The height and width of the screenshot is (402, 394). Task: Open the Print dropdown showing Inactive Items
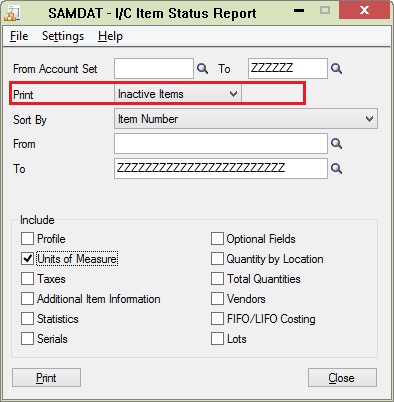178,94
